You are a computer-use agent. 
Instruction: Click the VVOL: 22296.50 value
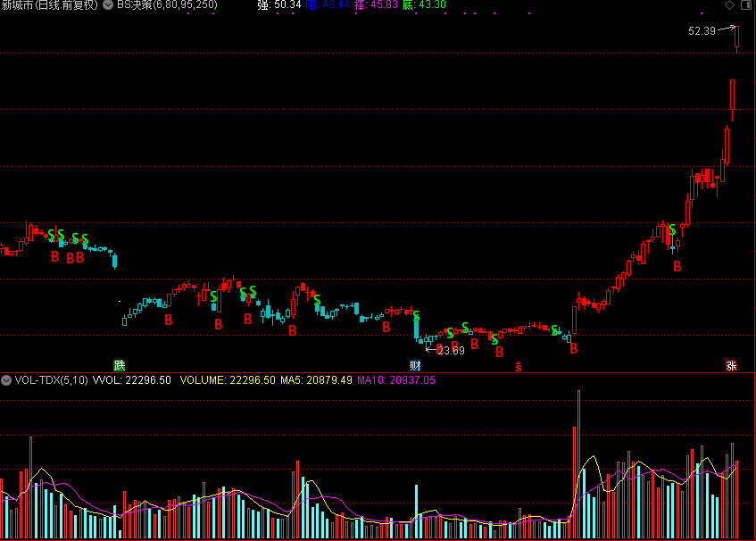coord(131,380)
